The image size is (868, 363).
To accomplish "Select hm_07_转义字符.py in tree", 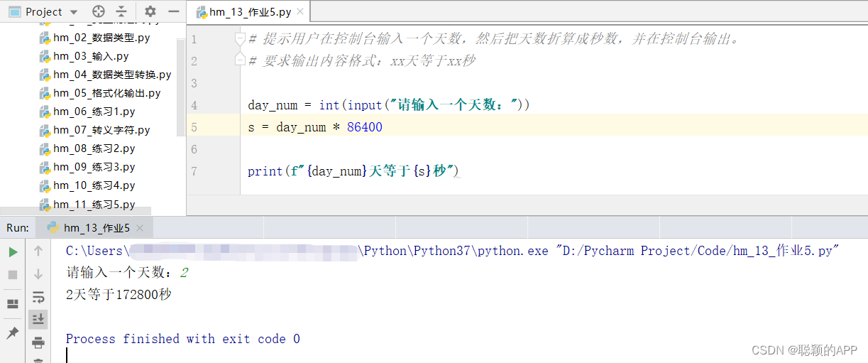I will click(101, 130).
